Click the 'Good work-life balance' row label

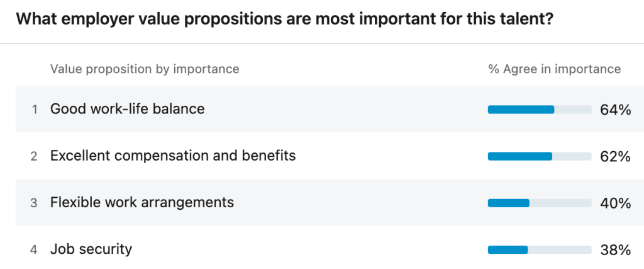pos(128,109)
